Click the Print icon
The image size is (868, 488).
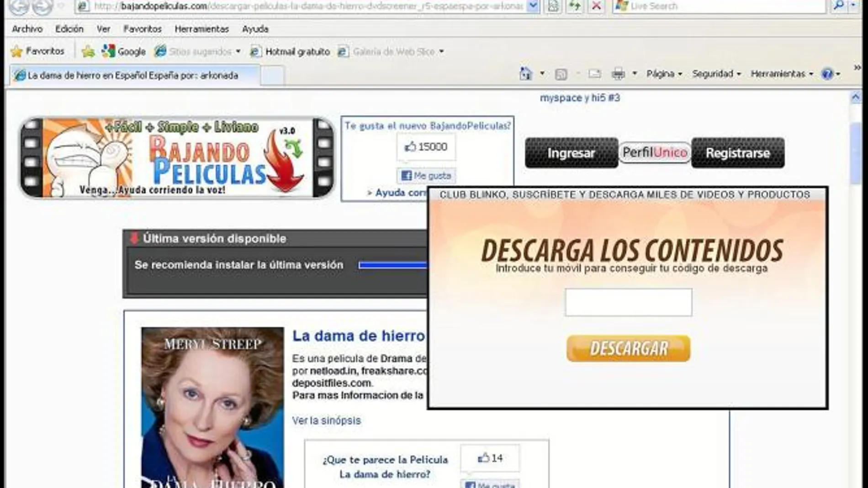coord(618,73)
